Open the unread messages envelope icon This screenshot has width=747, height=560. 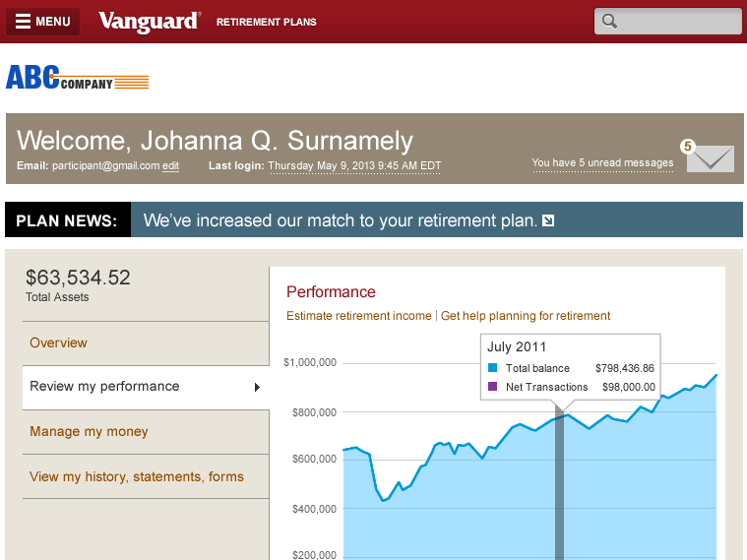click(710, 158)
